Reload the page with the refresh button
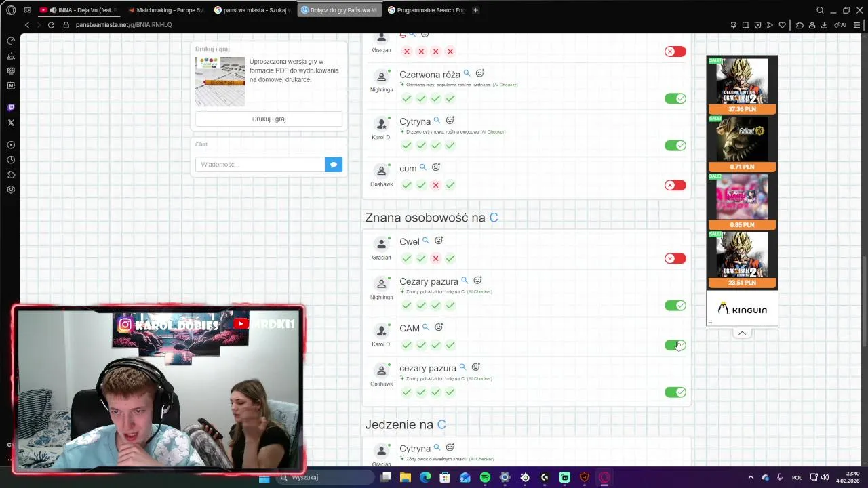 pyautogui.click(x=51, y=25)
